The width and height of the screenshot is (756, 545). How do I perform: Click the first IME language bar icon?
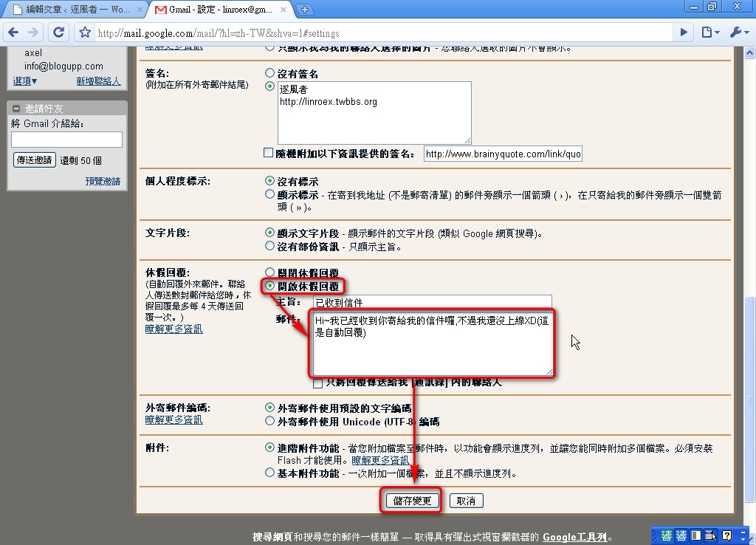[x=667, y=535]
